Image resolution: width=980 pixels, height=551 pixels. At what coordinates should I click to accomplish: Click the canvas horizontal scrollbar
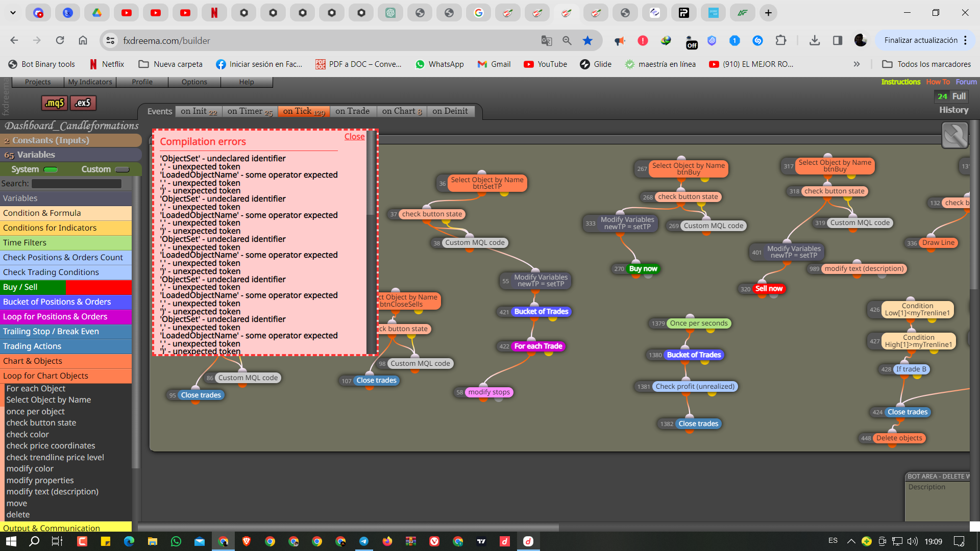coord(348,527)
